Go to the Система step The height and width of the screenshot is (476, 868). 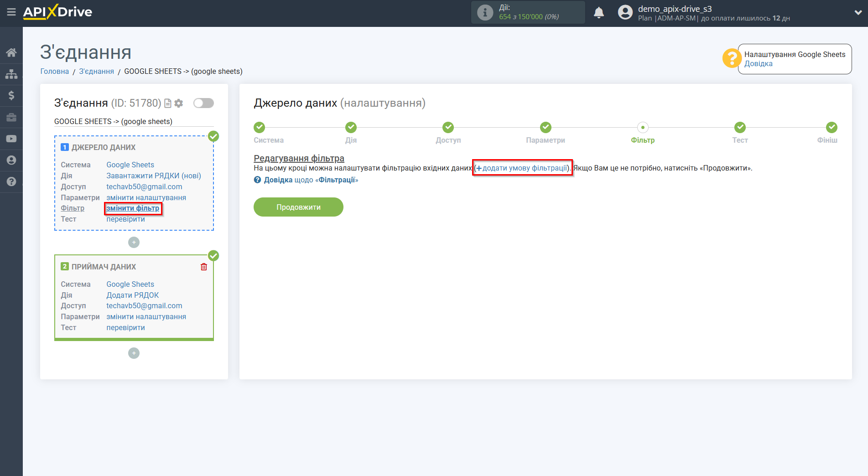point(260,128)
